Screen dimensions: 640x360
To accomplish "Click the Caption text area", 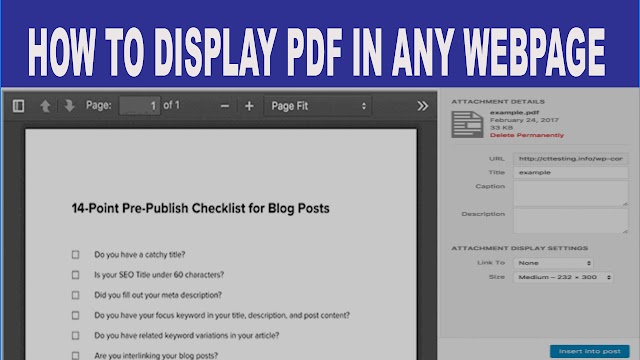I will point(571,193).
